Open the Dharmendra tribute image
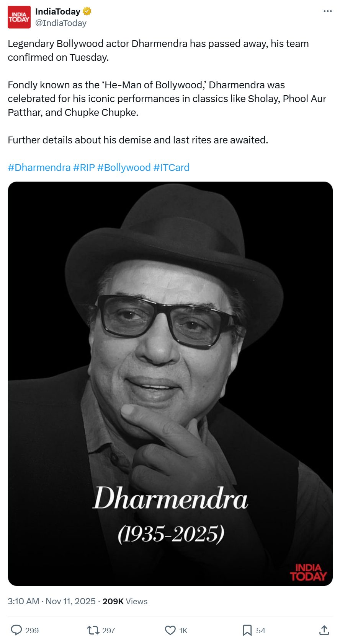 coord(170,384)
